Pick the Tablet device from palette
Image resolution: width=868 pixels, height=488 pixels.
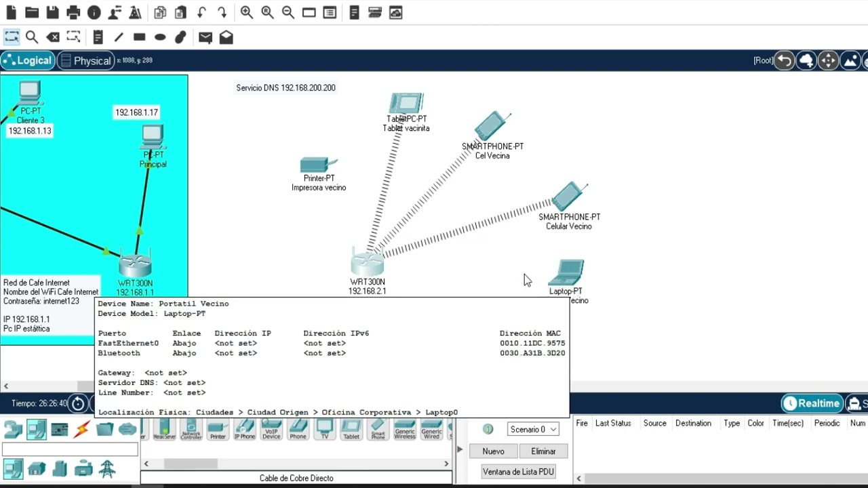351,430
